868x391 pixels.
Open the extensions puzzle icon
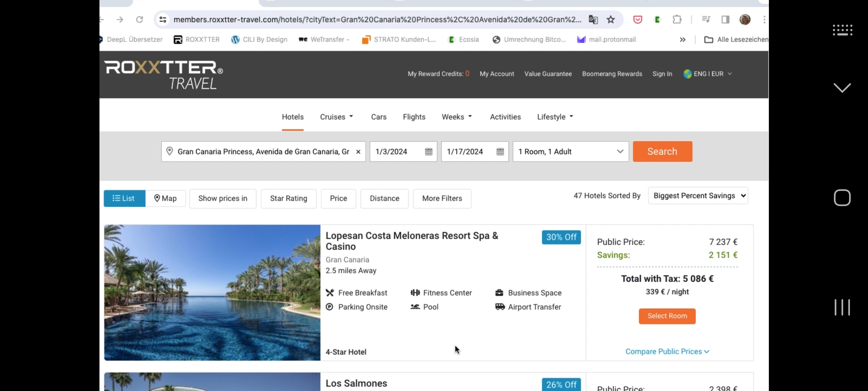677,20
